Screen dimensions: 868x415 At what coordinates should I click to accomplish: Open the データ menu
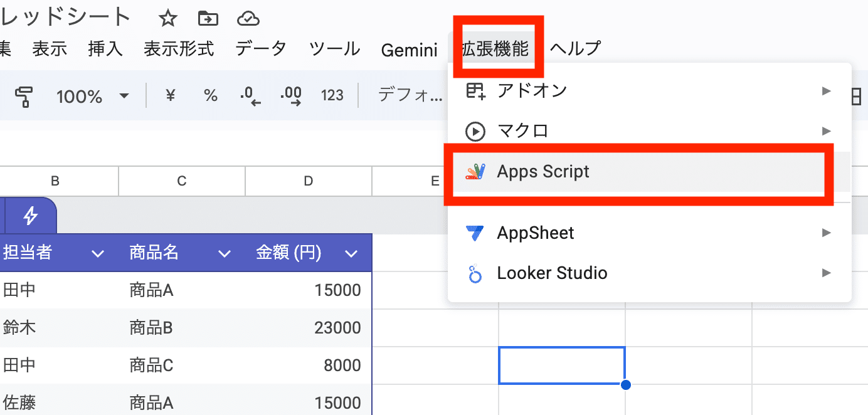click(261, 48)
